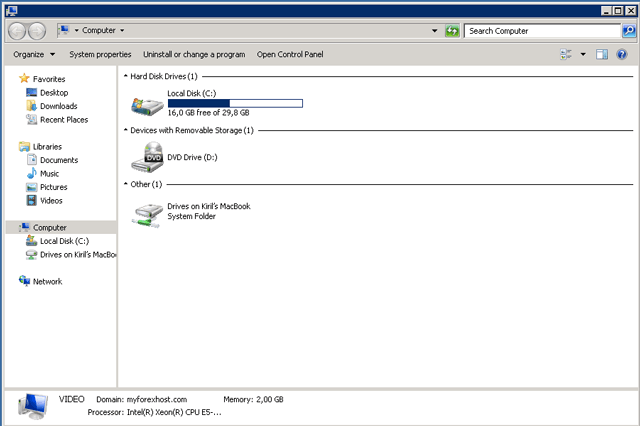Click the Libraries icon in navigation pane

click(x=24, y=146)
